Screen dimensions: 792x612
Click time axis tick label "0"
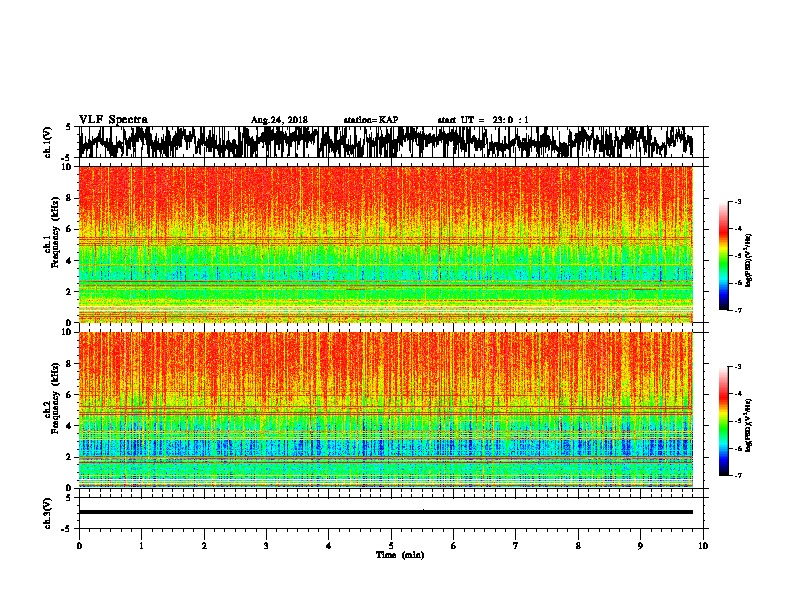pos(79,546)
